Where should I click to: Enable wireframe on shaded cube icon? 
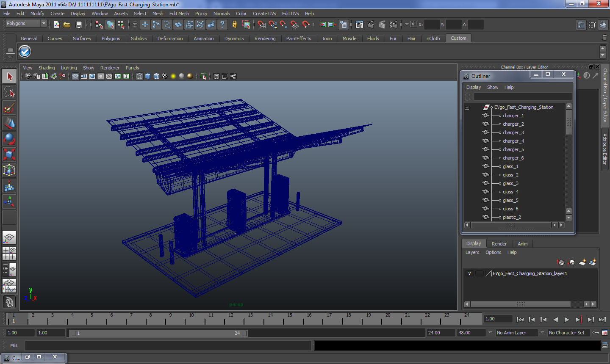pyautogui.click(x=156, y=76)
